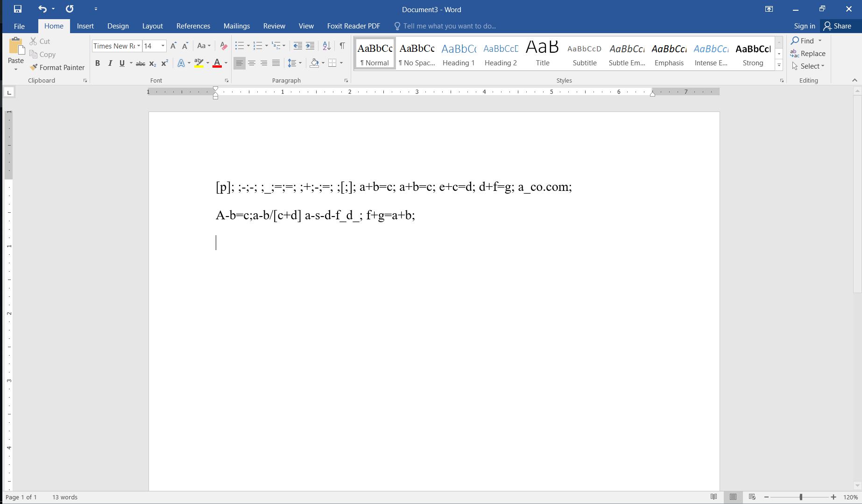Open the font name dropdown
Viewport: 862px width, 504px height.
click(x=139, y=46)
